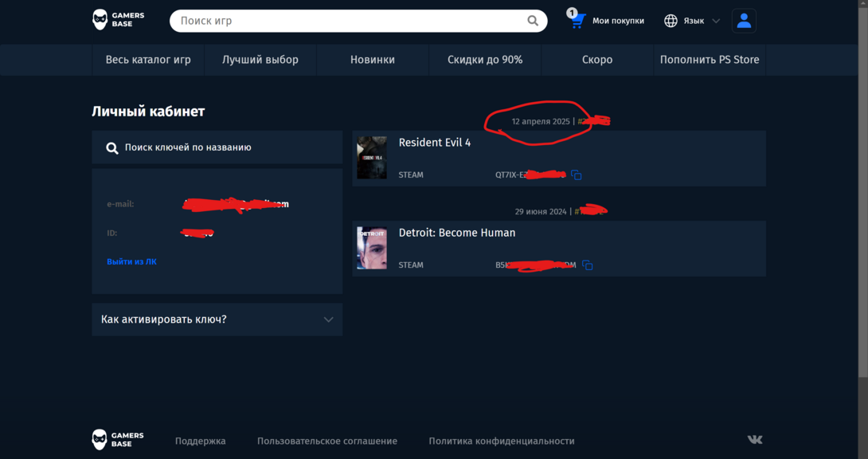Open 'Мои покупки' link
The width and height of the screenshot is (868, 459).
tap(618, 21)
